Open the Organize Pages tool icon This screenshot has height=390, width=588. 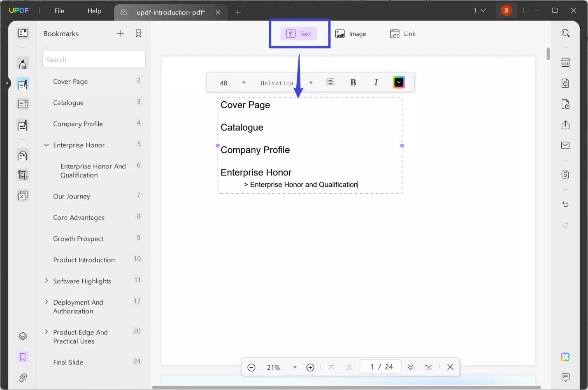(x=23, y=156)
